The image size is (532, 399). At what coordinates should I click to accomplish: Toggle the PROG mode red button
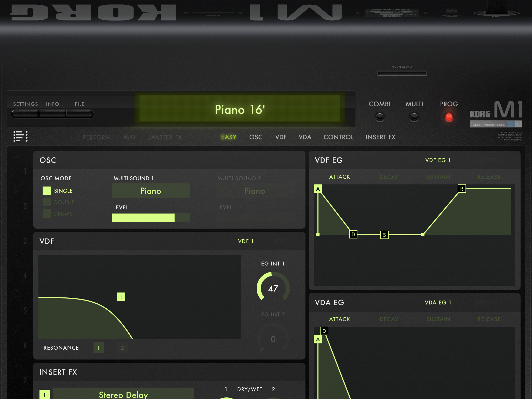(x=449, y=117)
